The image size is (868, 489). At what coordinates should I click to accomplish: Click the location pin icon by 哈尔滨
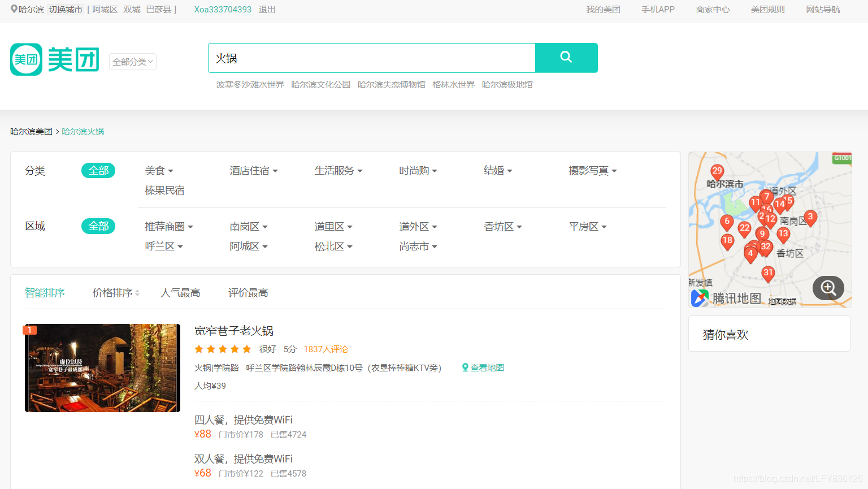pos(14,9)
